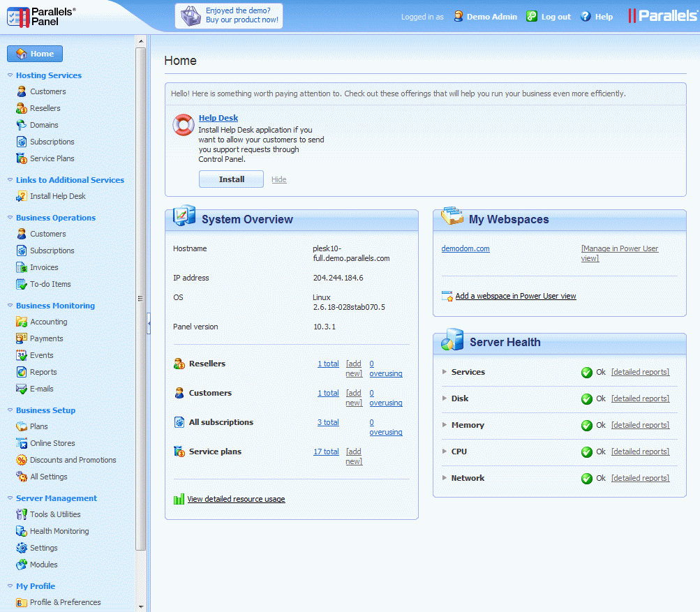Open the Home tab in the sidebar
This screenshot has width=700, height=612.
35,54
